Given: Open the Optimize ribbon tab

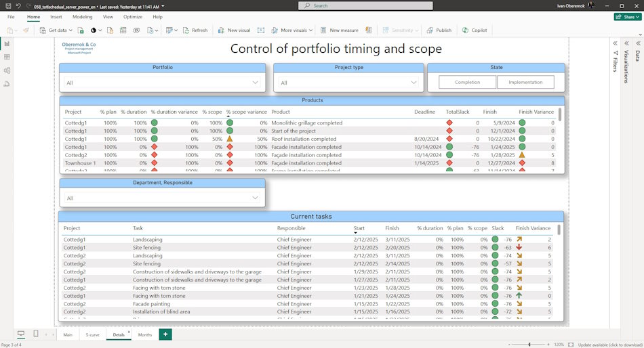Looking at the screenshot, I should coord(133,17).
